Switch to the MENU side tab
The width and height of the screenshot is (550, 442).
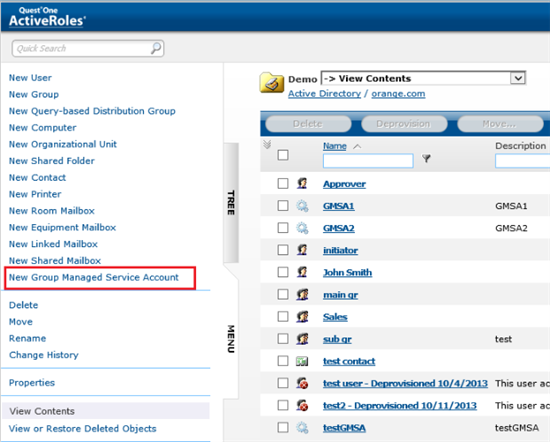[x=231, y=339]
